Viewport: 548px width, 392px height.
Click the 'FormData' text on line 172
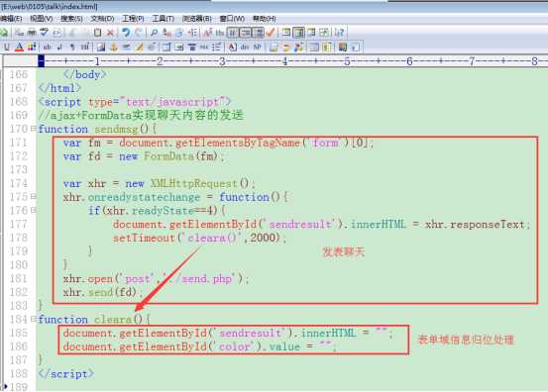168,156
